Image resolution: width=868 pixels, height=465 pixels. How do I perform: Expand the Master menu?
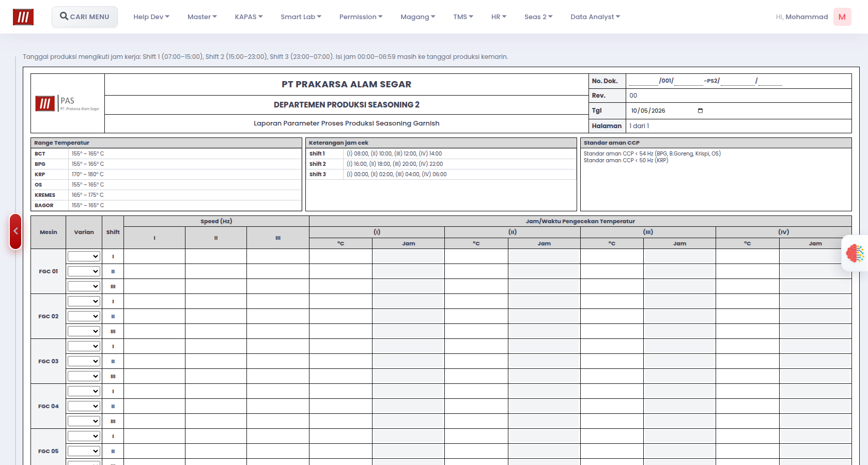click(202, 17)
